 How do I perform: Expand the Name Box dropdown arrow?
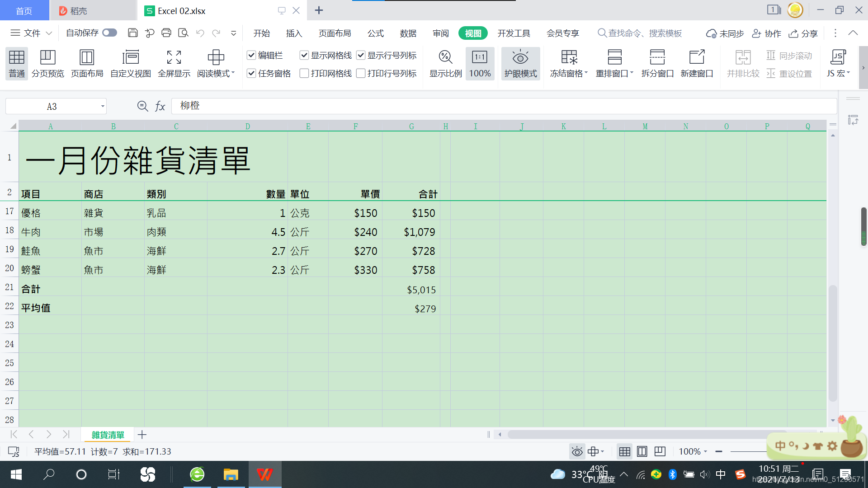pos(103,107)
